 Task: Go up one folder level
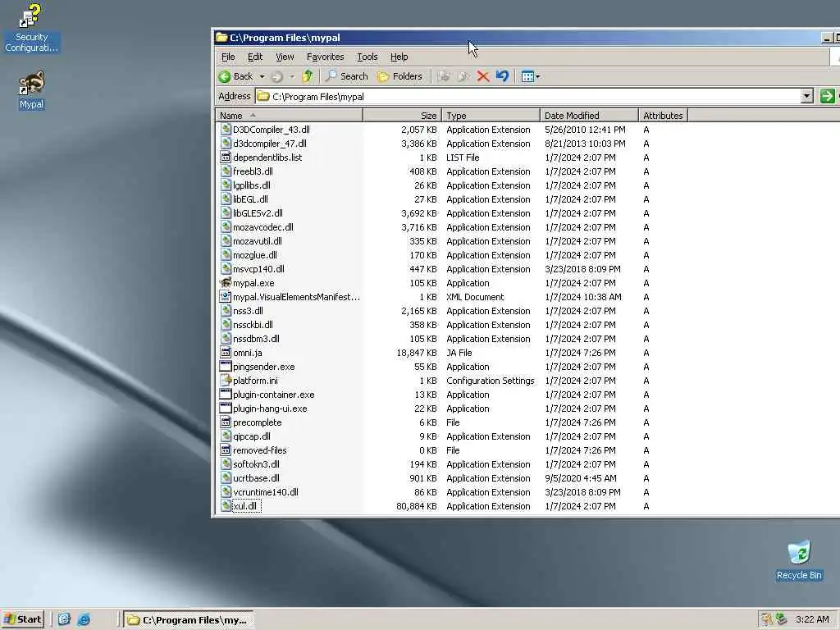point(308,76)
